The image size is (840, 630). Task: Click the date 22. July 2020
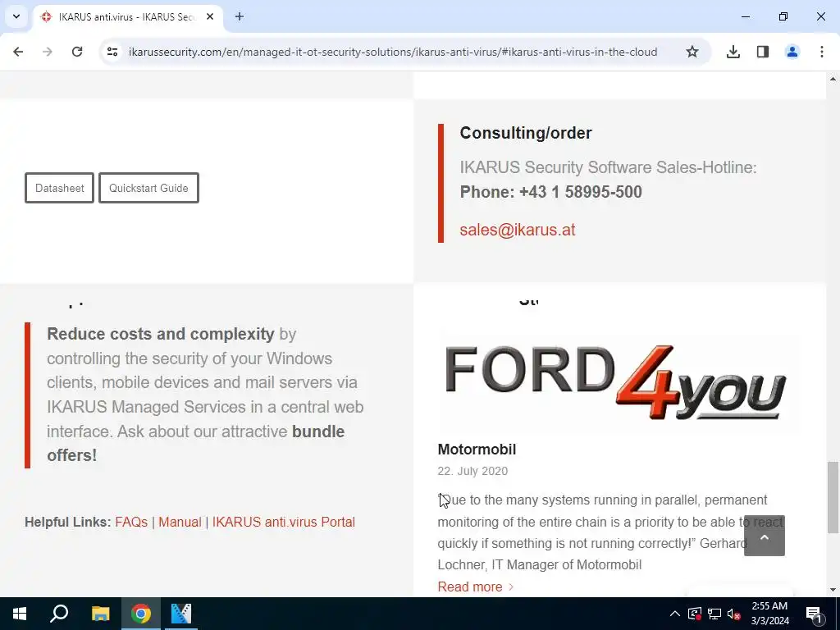(x=472, y=471)
